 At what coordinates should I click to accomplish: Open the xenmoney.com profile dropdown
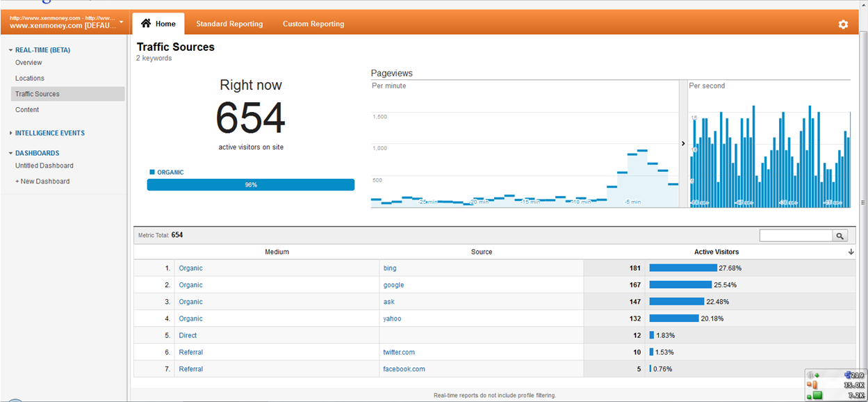click(122, 22)
